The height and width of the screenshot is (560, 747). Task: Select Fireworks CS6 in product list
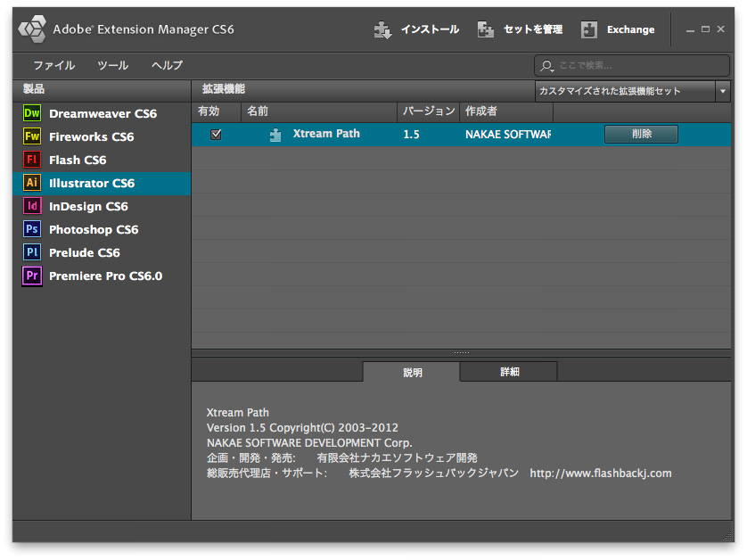[102, 136]
